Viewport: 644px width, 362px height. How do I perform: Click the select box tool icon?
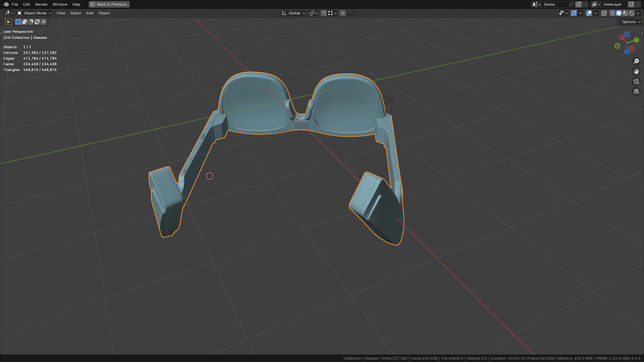coord(8,22)
